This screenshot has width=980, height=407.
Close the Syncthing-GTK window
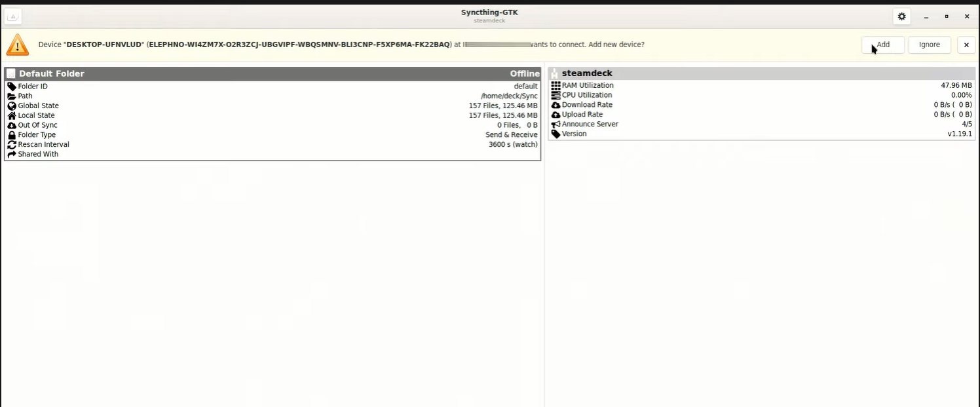point(967,16)
